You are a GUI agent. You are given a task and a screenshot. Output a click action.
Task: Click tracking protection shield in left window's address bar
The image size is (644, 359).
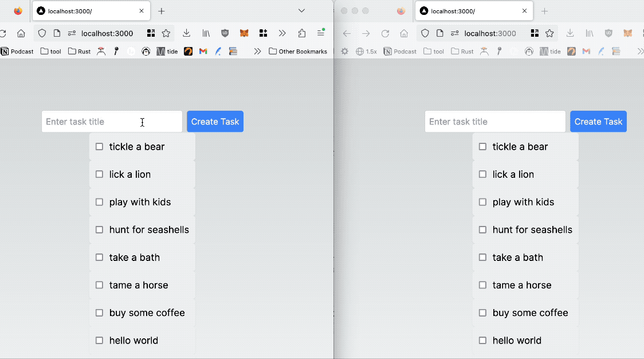tap(42, 33)
